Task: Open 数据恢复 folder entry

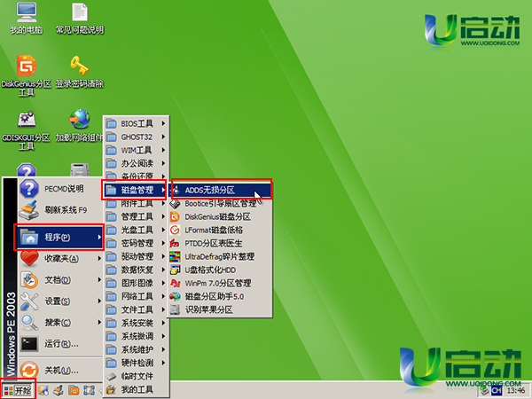Action: point(136,270)
